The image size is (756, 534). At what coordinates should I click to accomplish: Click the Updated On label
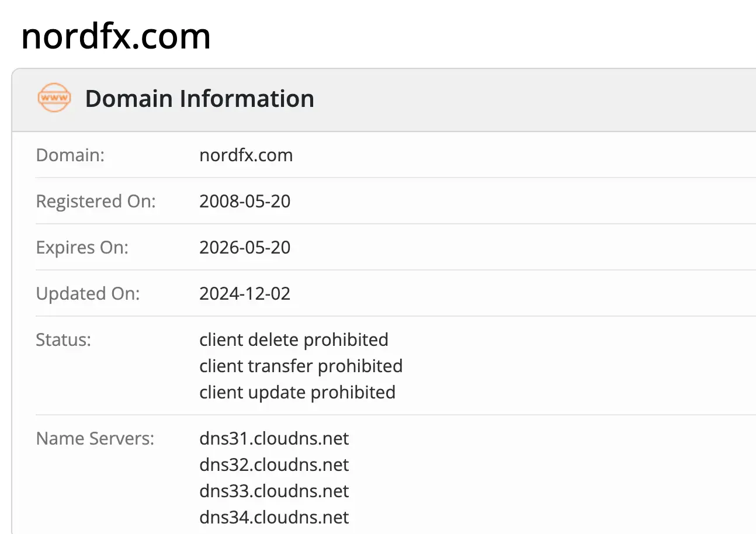click(x=88, y=294)
